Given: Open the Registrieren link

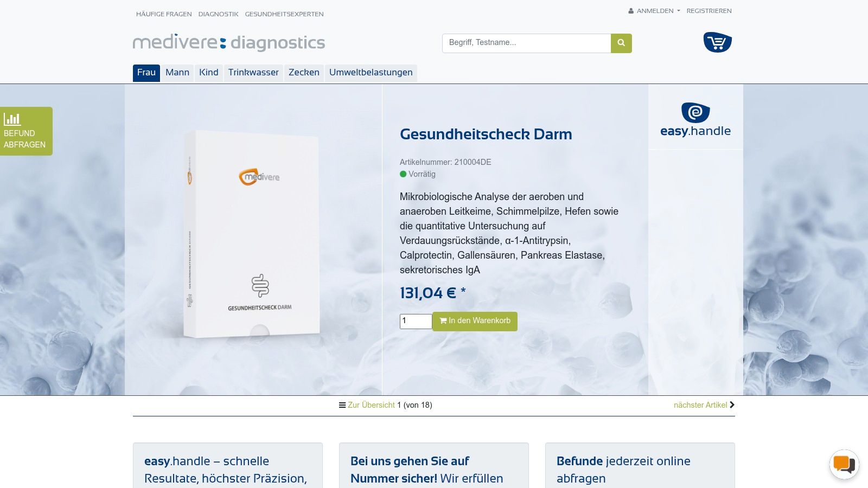Looking at the screenshot, I should (x=709, y=11).
